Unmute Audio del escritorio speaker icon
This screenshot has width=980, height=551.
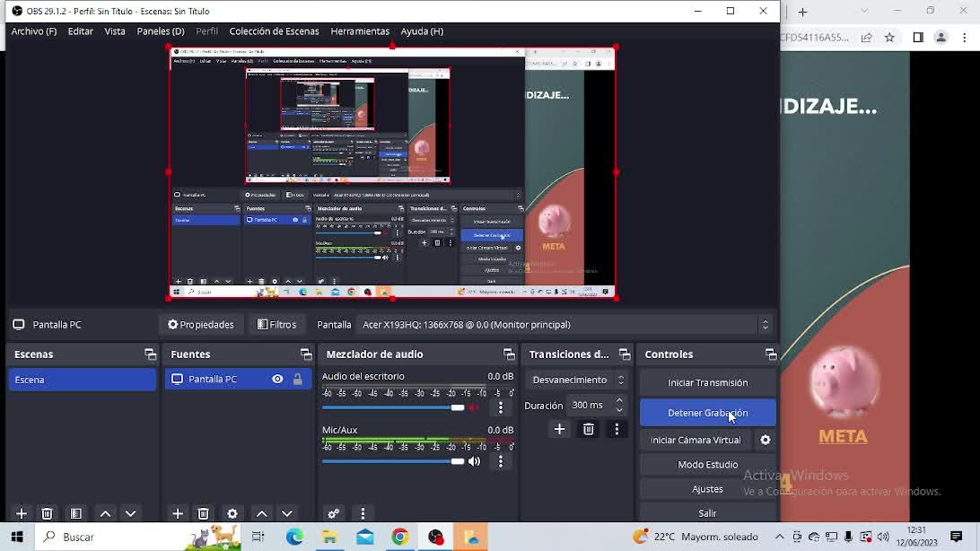[x=475, y=407]
